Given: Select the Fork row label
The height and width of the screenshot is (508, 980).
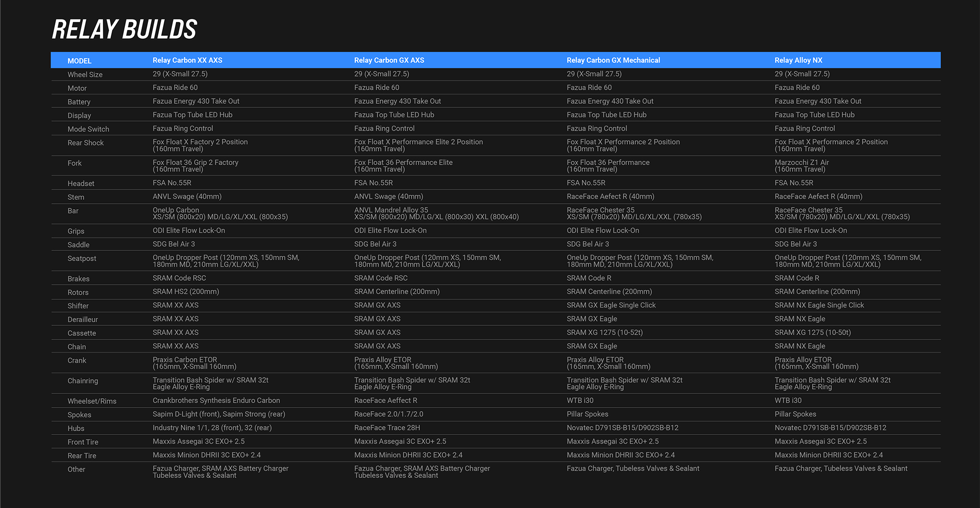Looking at the screenshot, I should [74, 163].
